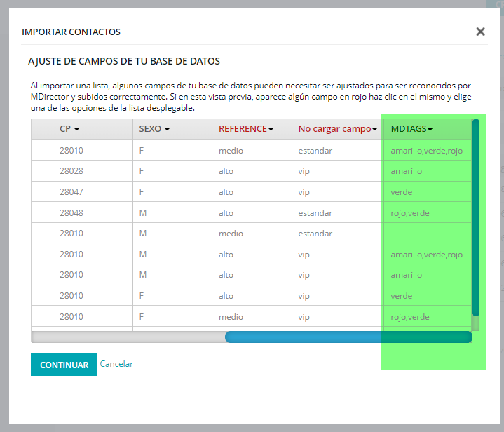Image resolution: width=504 pixels, height=432 pixels.
Task: Click the vertical scrollbar of the table
Action: [x=475, y=217]
